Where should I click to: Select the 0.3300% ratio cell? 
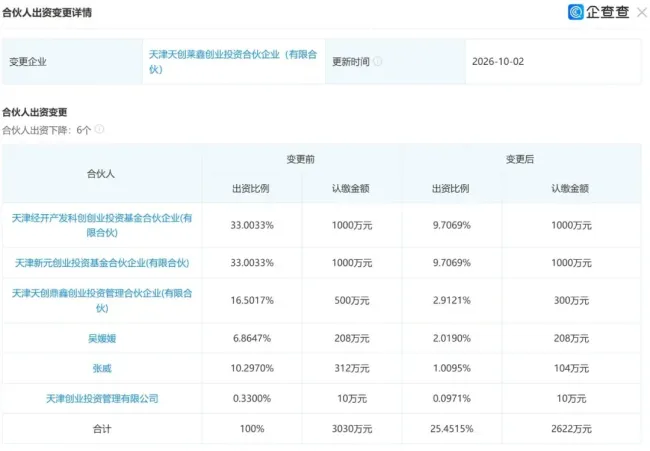[252, 398]
